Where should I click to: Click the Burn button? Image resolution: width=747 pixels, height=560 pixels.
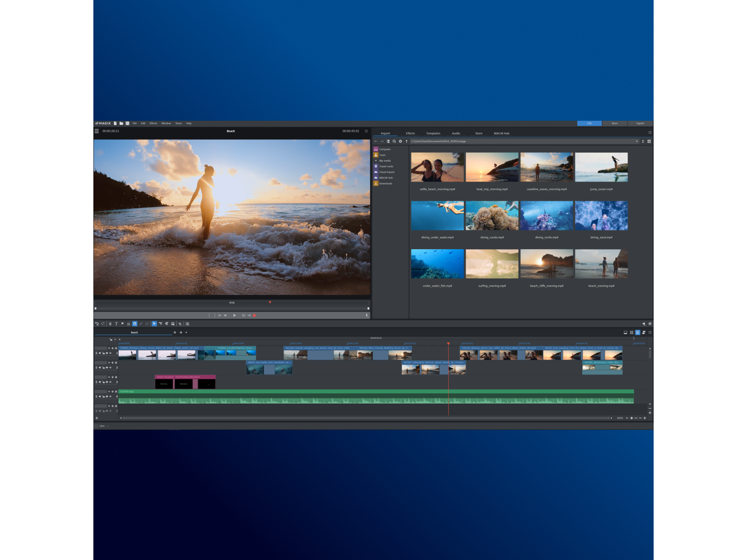pos(615,124)
